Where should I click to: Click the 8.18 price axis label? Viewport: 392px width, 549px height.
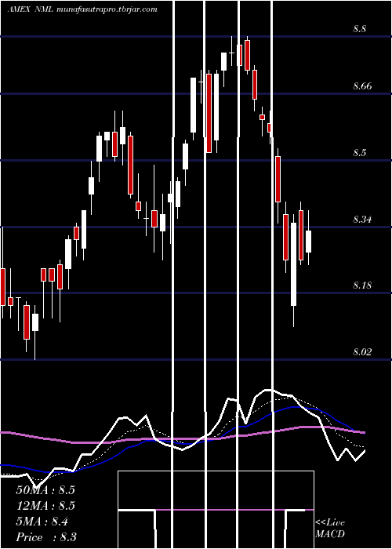pyautogui.click(x=362, y=285)
